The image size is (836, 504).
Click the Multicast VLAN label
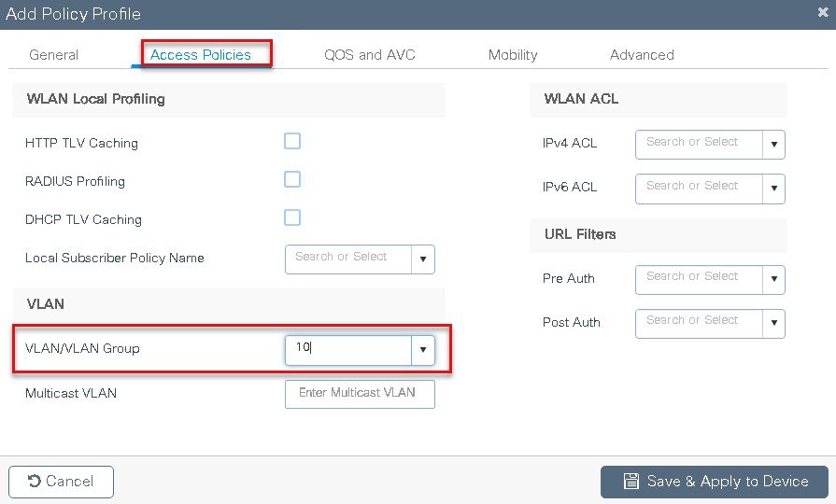[71, 393]
